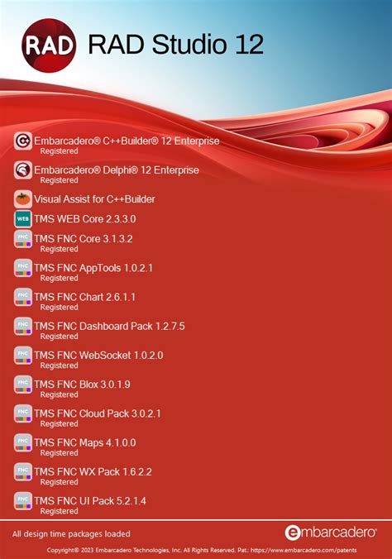Click the text Visual Assist for C++Builder
Image resolution: width=392 pixels, height=559 pixels.
pyautogui.click(x=94, y=199)
